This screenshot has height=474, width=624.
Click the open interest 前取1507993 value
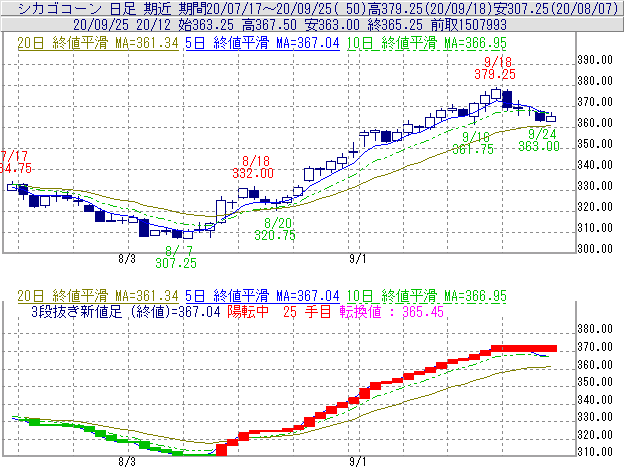pyautogui.click(x=468, y=25)
